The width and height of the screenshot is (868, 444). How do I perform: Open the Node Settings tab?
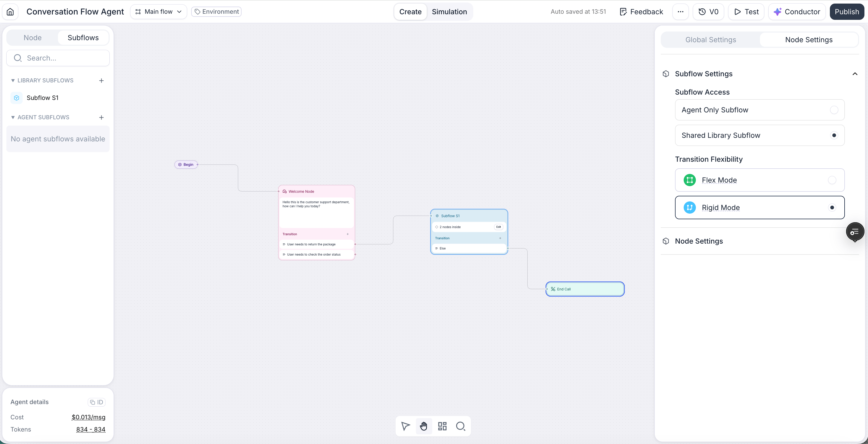tap(809, 40)
